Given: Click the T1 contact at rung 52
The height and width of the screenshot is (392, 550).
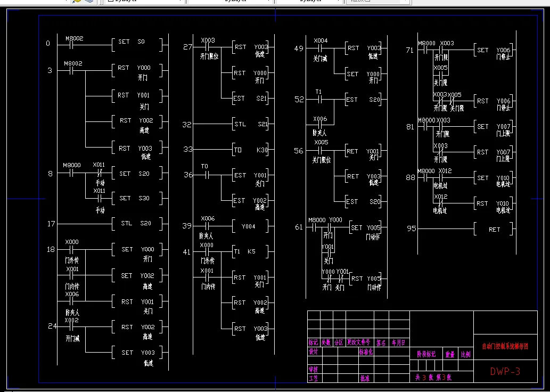Looking at the screenshot, I should click(318, 100).
